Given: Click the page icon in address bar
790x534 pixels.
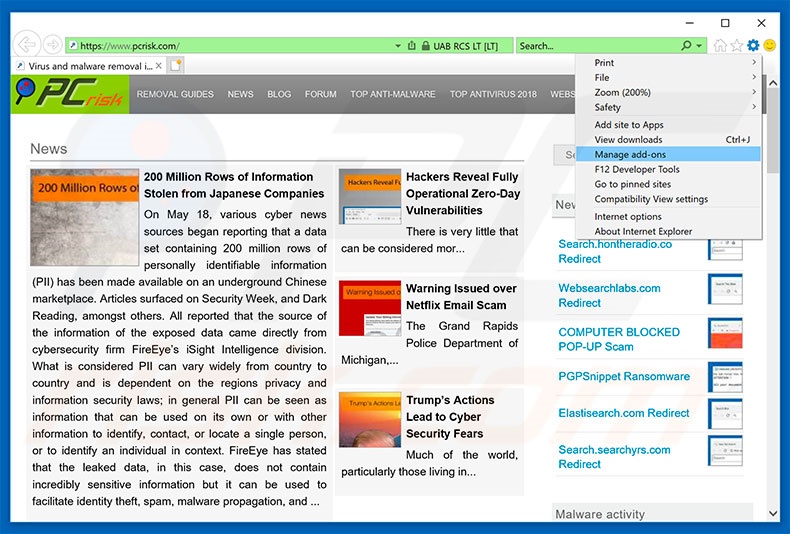Looking at the screenshot, I should click(73, 46).
